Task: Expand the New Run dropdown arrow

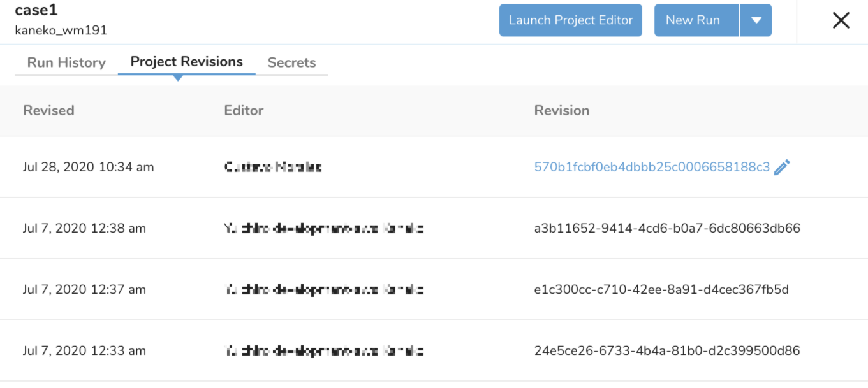Action: point(756,20)
